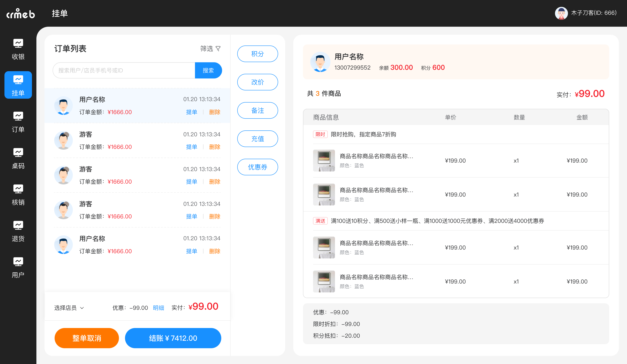The image size is (627, 364).
Task: Click avatar of the first 游客 order
Action: 64,140
